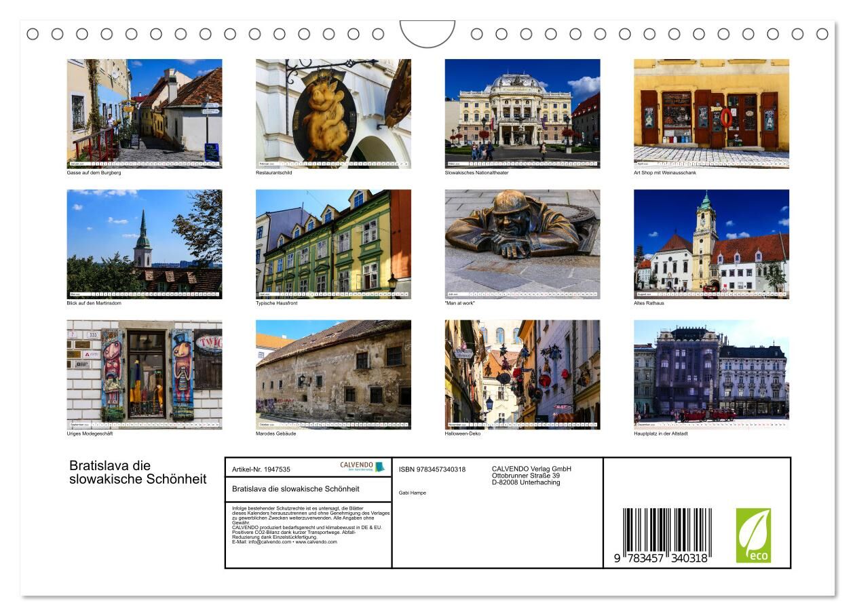Select the 'Typische Hausfront' photo
This screenshot has height=616, width=855.
click(x=333, y=240)
